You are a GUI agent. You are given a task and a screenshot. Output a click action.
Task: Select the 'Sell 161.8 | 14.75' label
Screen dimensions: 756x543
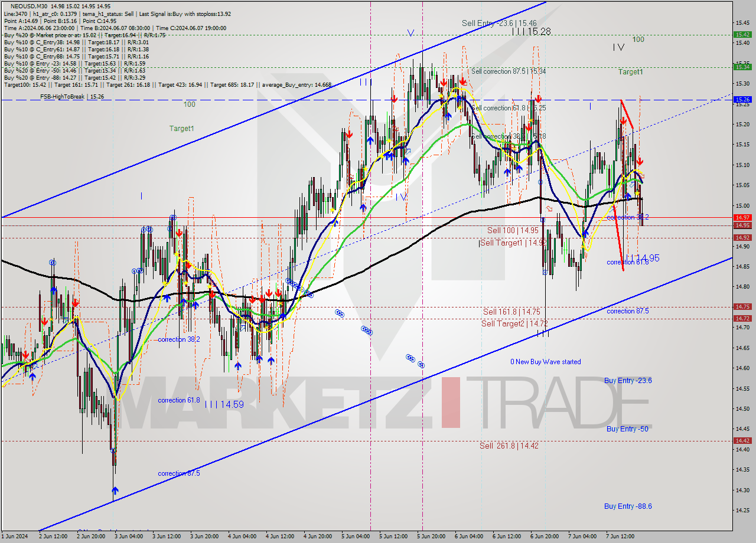pyautogui.click(x=511, y=312)
